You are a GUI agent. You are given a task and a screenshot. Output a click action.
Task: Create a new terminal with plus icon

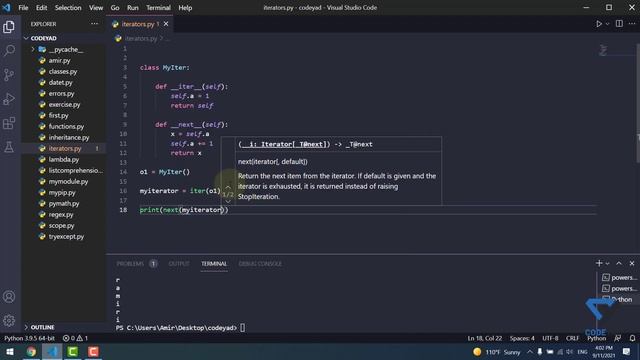coord(599,263)
